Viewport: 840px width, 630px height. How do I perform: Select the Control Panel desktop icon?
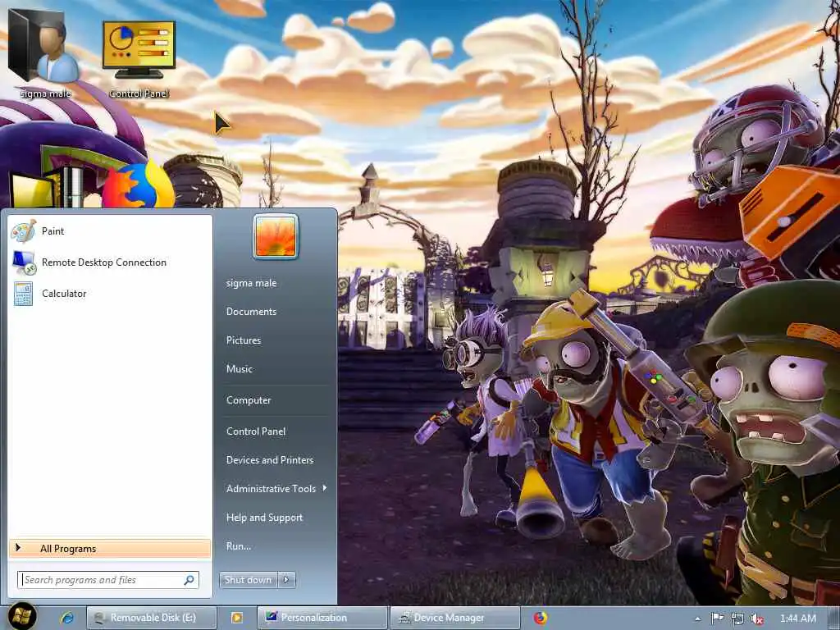click(139, 59)
